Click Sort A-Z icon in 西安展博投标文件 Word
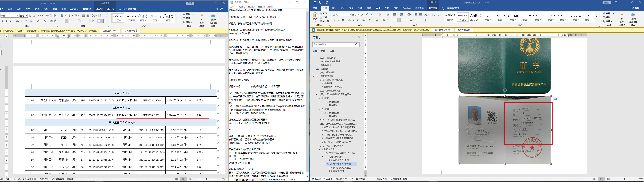 click(433, 15)
